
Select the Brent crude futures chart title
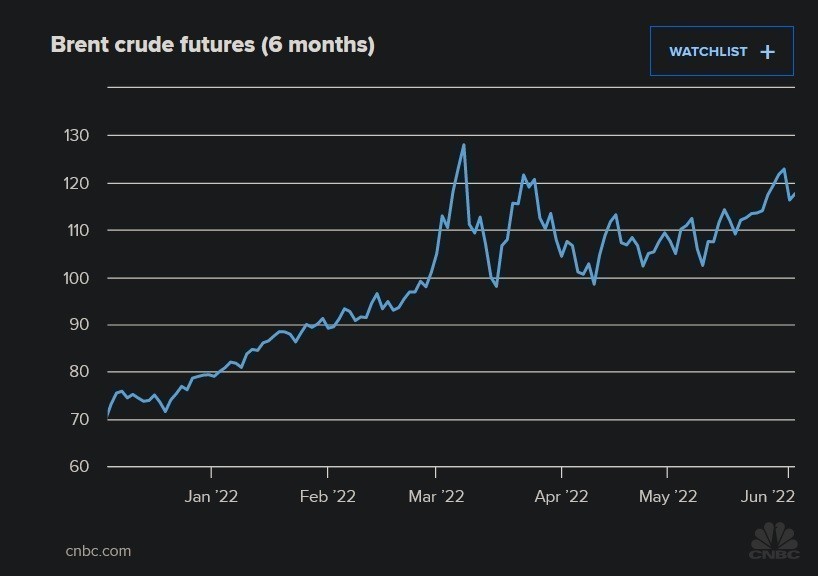(x=212, y=46)
